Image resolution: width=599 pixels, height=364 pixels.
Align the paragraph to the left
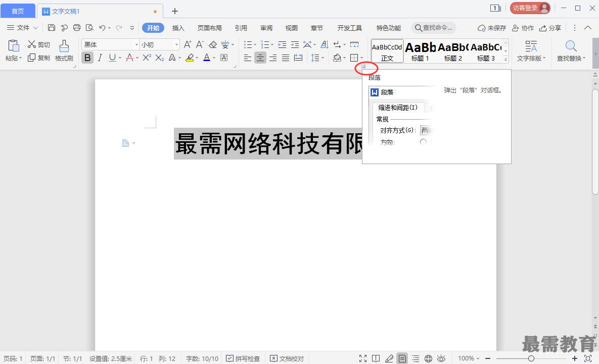point(248,58)
